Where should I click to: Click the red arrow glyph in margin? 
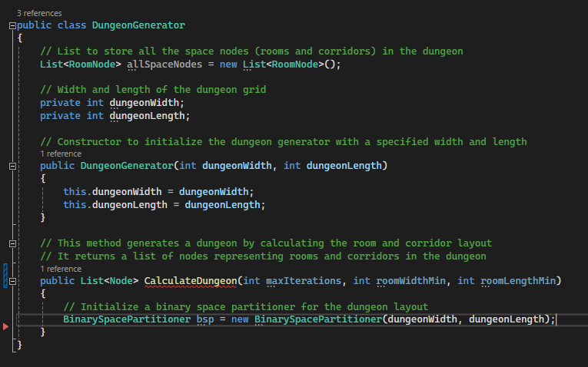pyautogui.click(x=5, y=326)
